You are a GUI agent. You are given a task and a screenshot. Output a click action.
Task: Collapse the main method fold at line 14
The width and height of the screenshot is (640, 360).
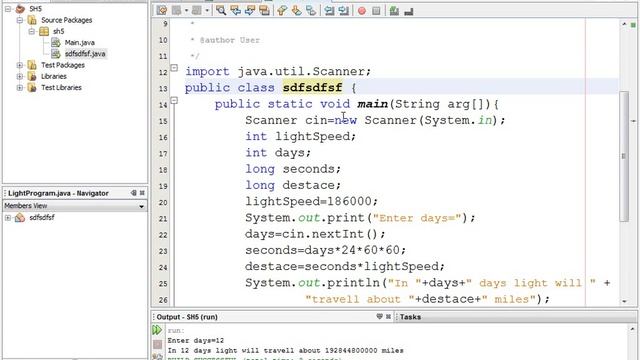point(174,100)
